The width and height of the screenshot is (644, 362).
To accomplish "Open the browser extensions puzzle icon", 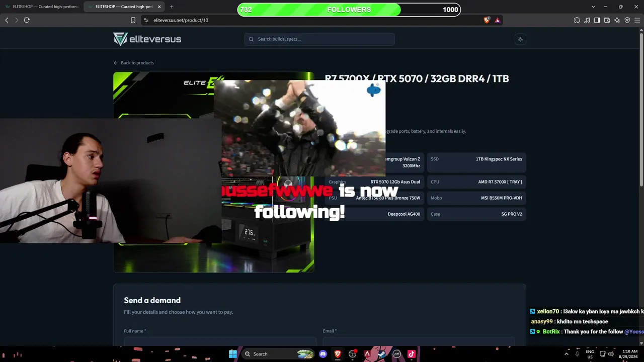I will [x=577, y=20].
